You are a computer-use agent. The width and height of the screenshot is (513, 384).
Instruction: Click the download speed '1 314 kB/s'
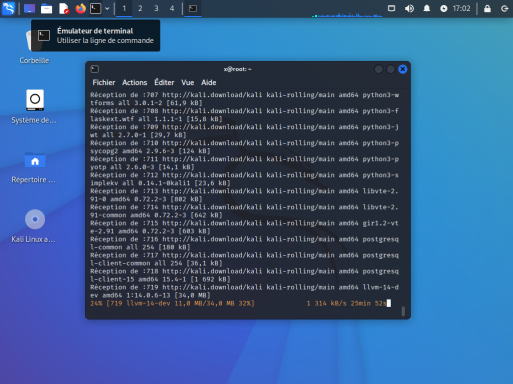(x=326, y=303)
